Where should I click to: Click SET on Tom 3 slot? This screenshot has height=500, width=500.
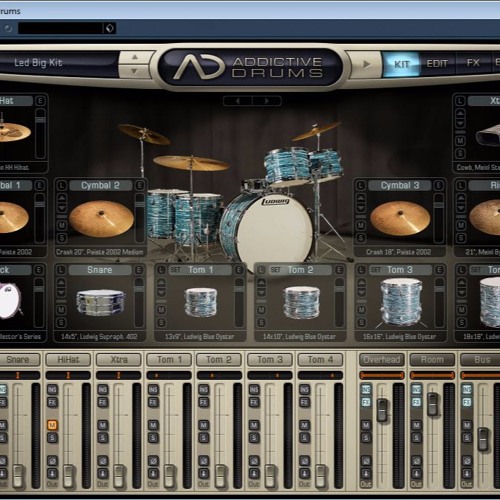point(376,270)
